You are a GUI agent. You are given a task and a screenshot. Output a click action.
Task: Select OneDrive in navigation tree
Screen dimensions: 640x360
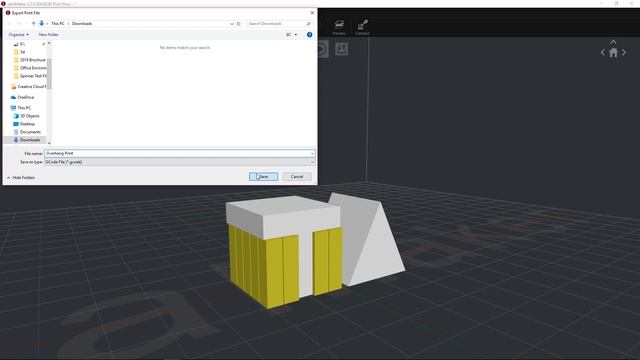[x=22, y=97]
